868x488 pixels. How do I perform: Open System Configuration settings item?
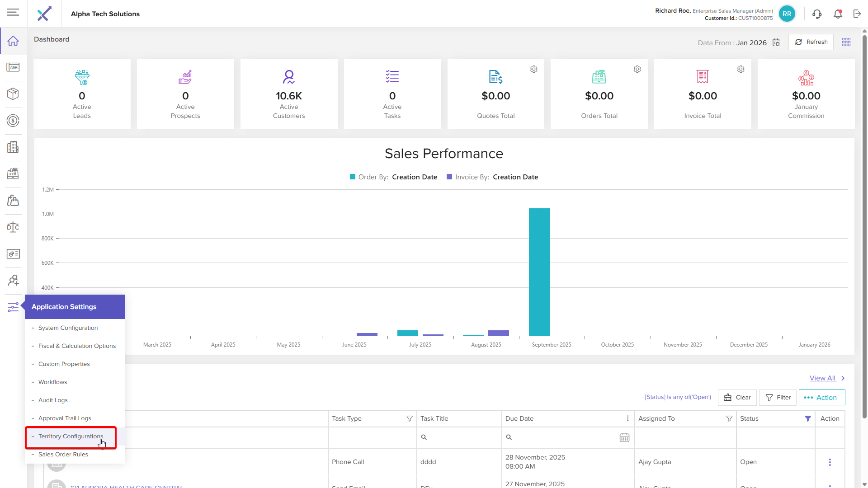click(68, 328)
